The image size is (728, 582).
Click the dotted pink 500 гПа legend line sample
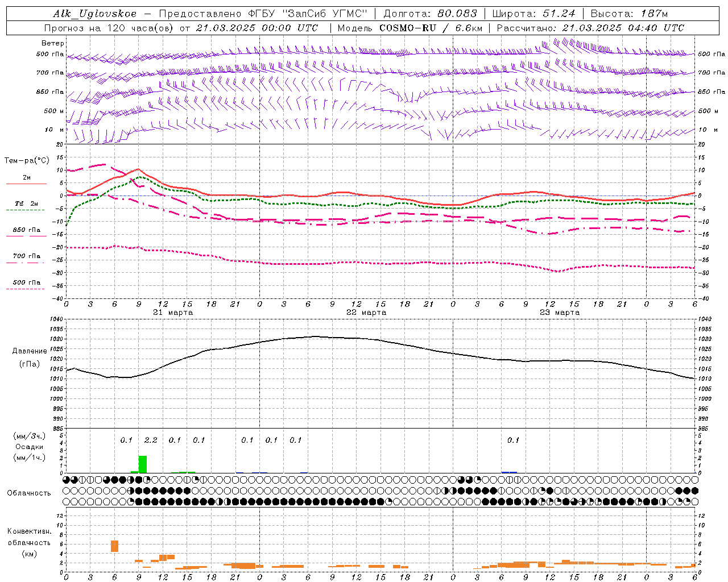tap(25, 289)
